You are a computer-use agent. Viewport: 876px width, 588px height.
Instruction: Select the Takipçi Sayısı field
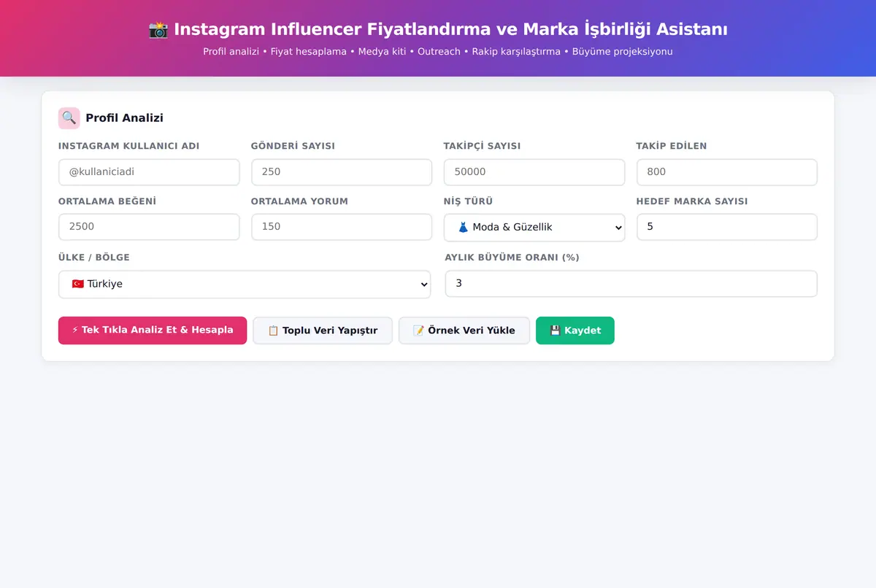click(x=534, y=172)
